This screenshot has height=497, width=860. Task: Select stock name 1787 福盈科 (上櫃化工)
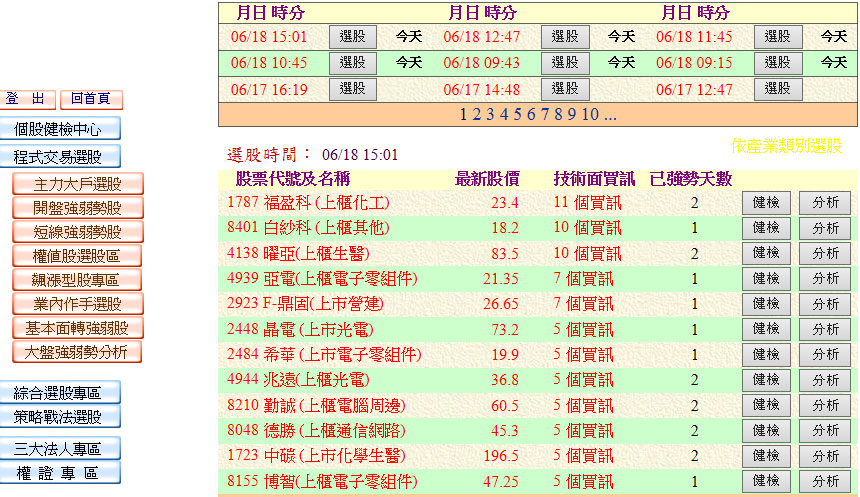[308, 202]
